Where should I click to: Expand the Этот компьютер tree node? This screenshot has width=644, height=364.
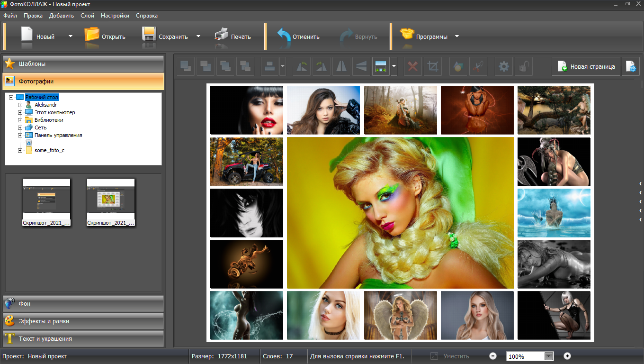click(20, 113)
